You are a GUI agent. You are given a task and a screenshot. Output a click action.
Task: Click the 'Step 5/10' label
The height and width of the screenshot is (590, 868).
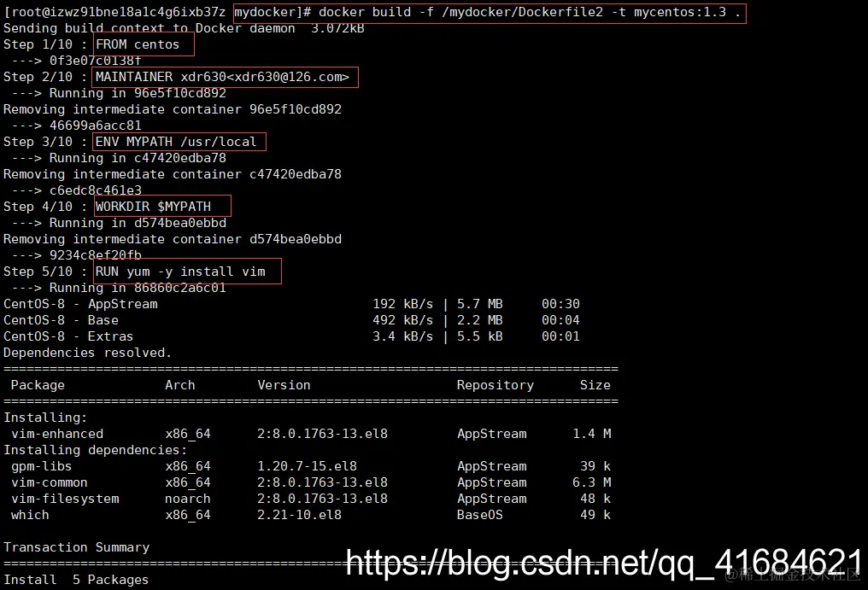click(38, 272)
